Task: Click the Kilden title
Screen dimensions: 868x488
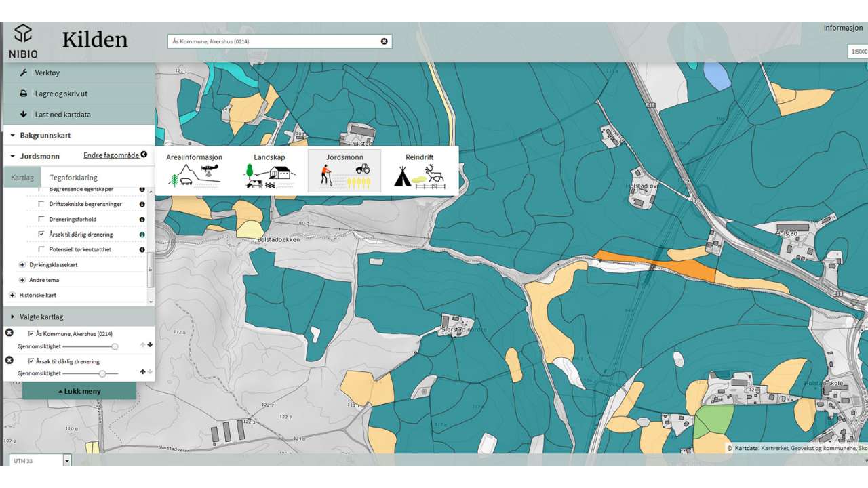Action: tap(95, 40)
